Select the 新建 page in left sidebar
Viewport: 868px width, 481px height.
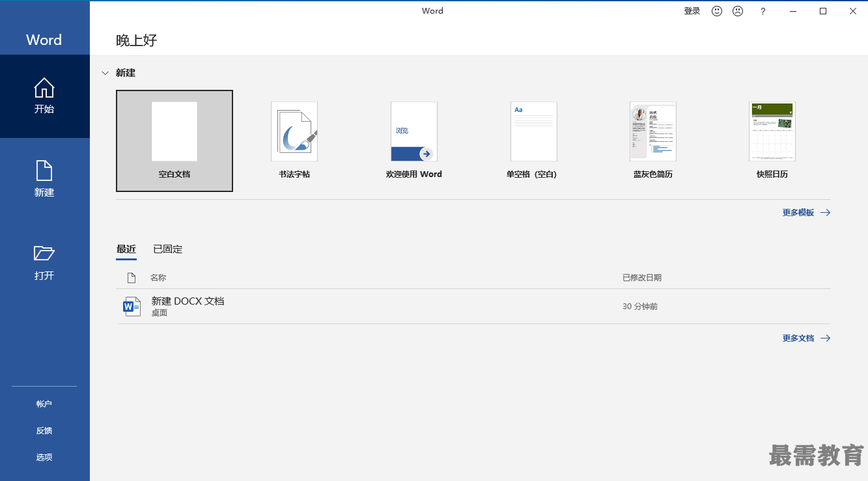(44, 179)
